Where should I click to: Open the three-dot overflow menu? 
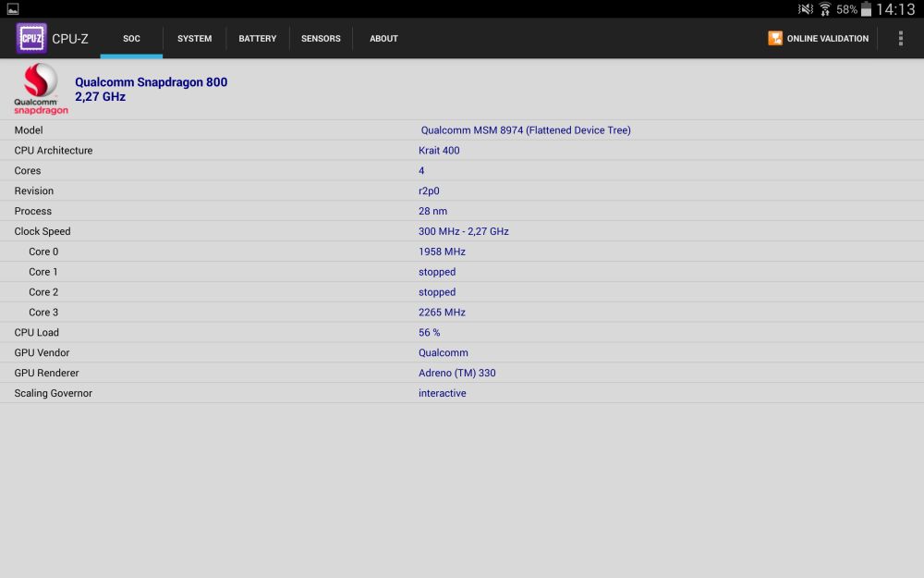pyautogui.click(x=900, y=38)
